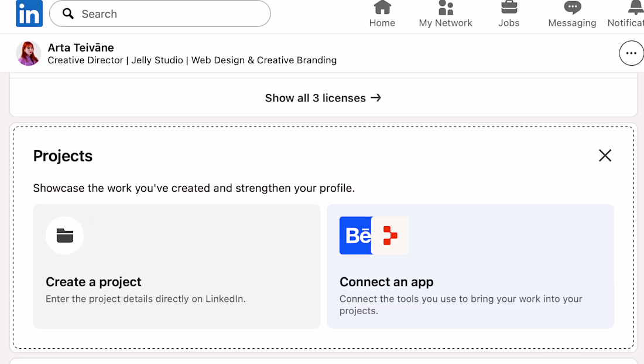Click the Behance logo icon
This screenshot has height=364, width=644.
[356, 236]
